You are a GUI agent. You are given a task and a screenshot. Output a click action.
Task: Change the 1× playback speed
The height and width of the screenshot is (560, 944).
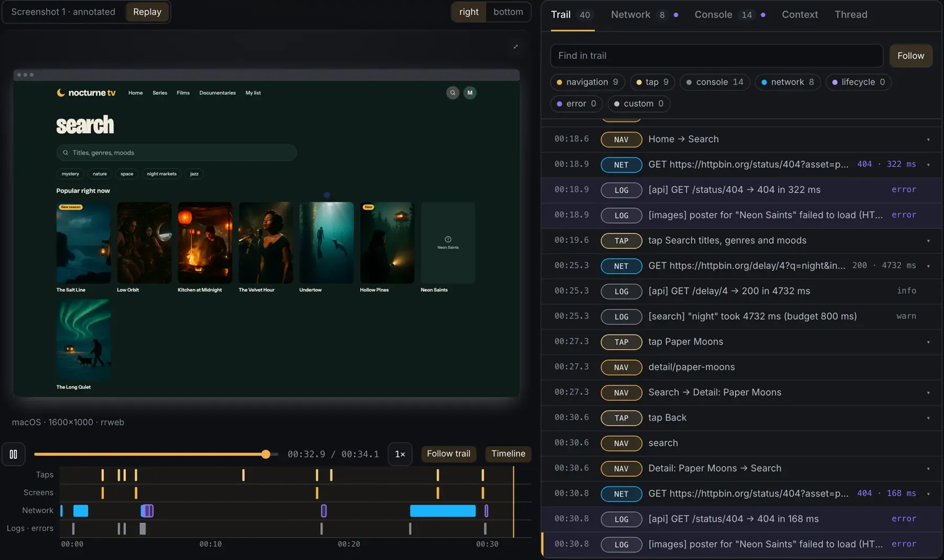coord(400,454)
